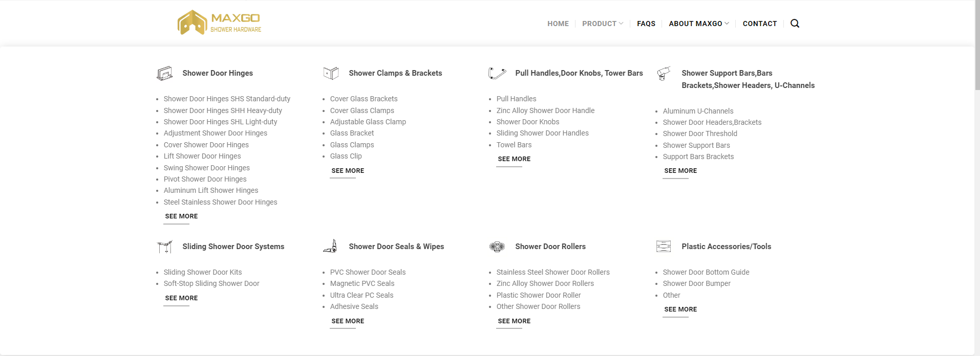Screen dimensions: 980x356
Task: Expand the ABOUT MAXGO dropdown
Action: pos(698,24)
